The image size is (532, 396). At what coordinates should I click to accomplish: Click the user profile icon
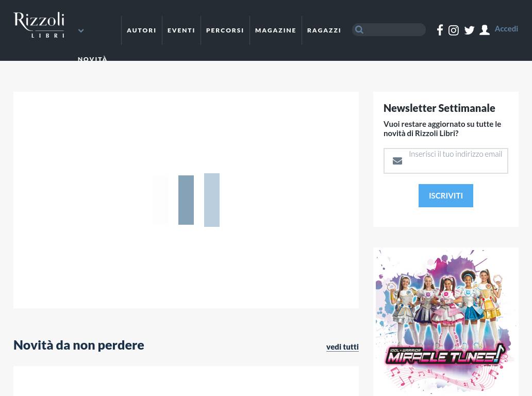[485, 30]
